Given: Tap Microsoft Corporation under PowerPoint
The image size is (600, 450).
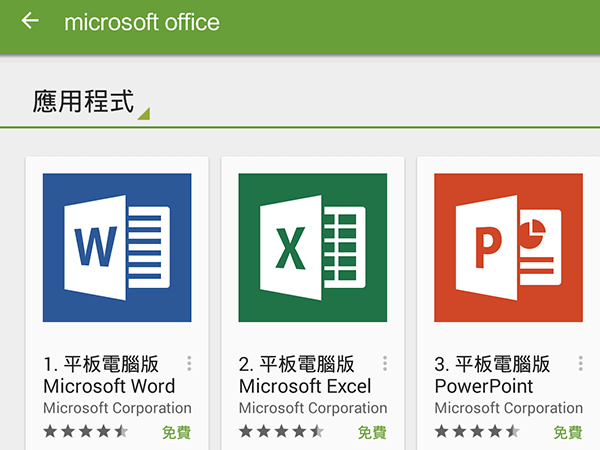Looking at the screenshot, I should pyautogui.click(x=509, y=408).
